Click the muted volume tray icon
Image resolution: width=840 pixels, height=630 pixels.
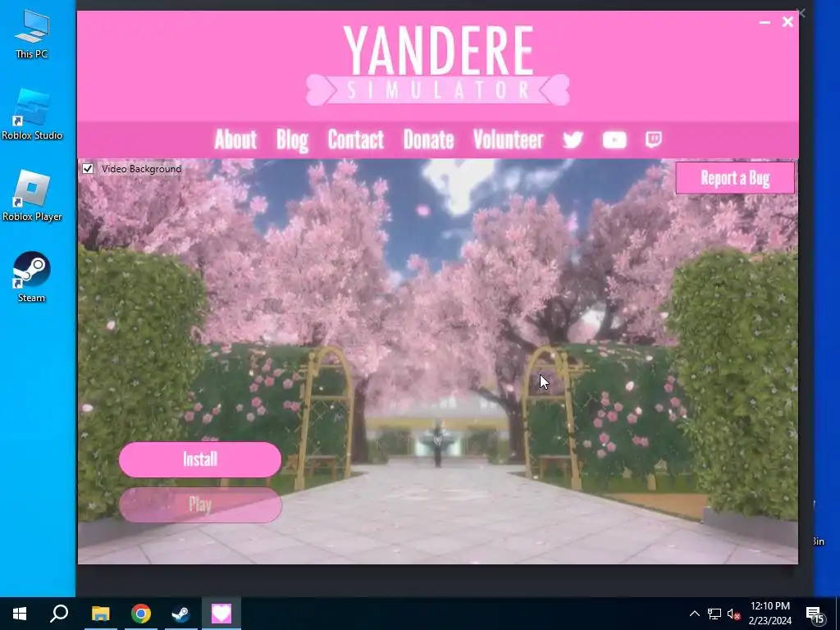(733, 614)
